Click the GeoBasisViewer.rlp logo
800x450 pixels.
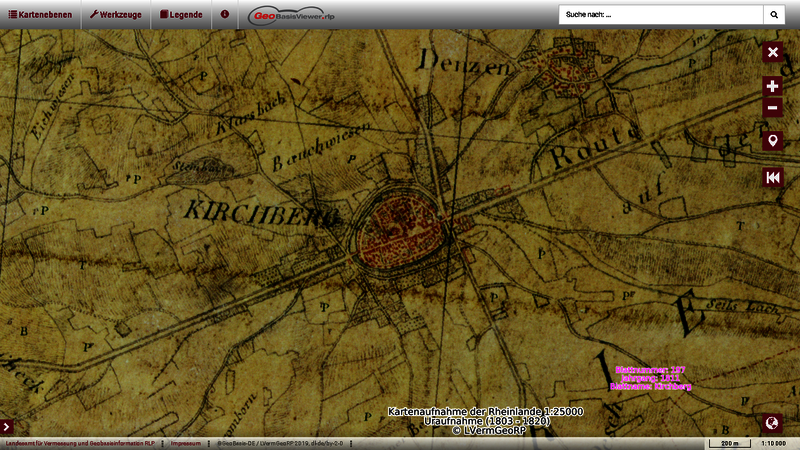pos(291,16)
